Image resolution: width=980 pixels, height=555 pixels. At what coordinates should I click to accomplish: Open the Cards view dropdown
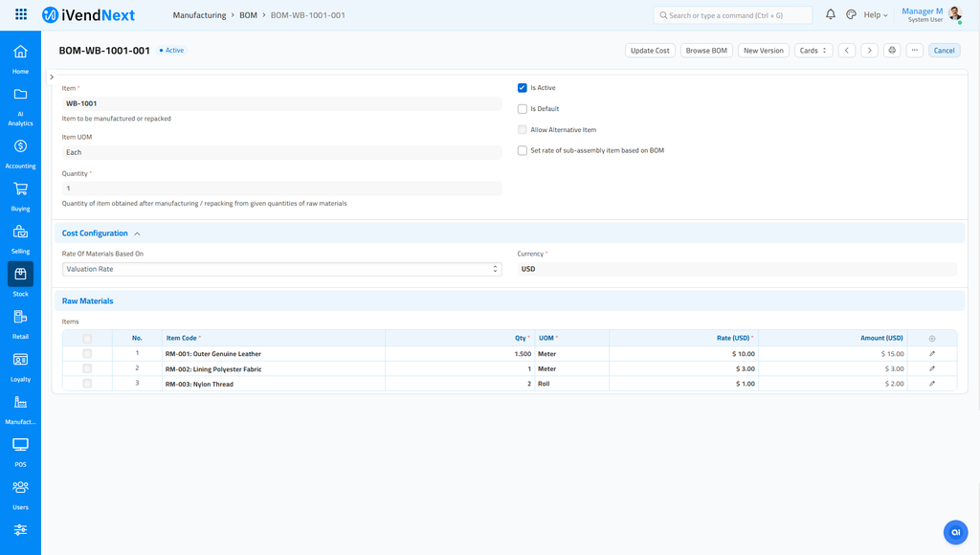click(x=813, y=51)
